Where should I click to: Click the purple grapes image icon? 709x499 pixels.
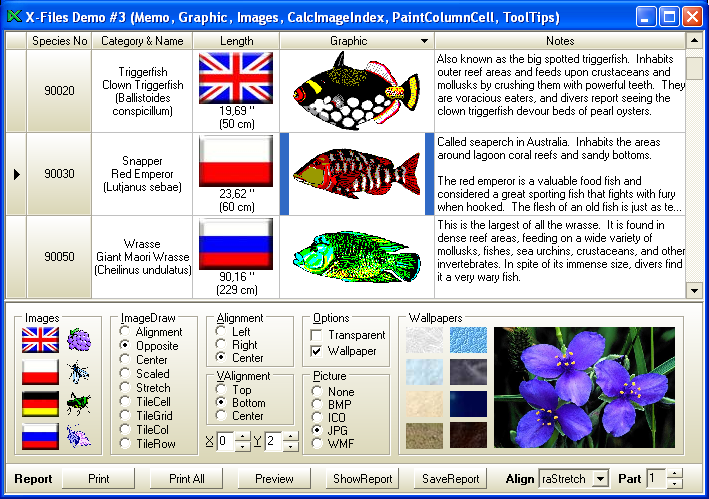pos(79,341)
